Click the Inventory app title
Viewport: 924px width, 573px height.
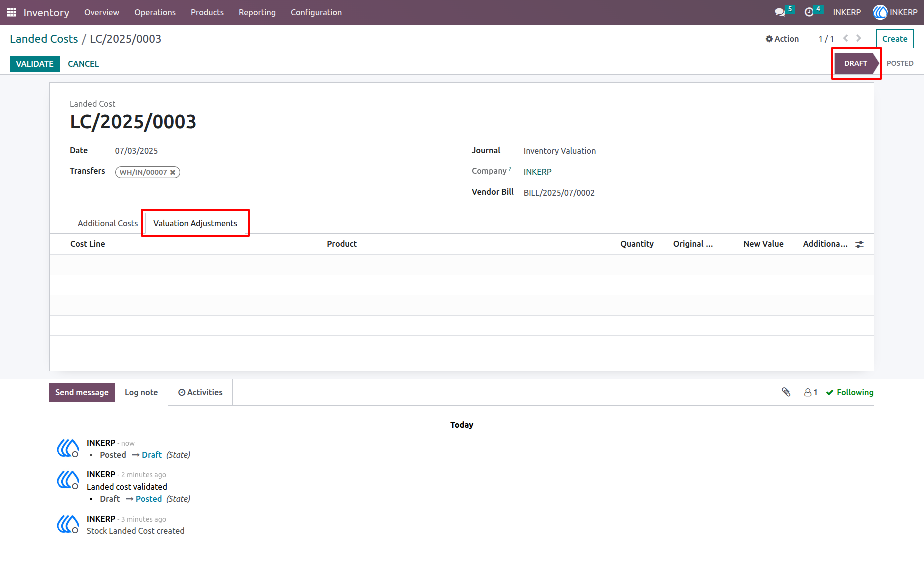coord(46,12)
